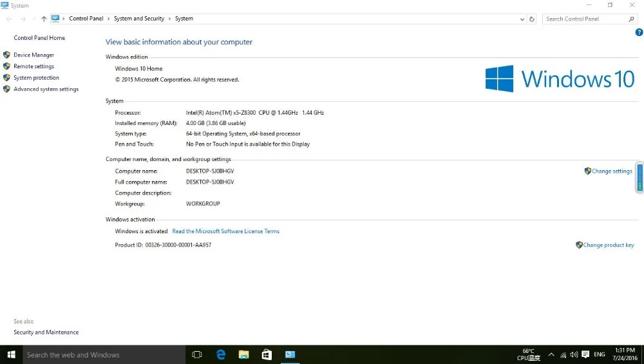
Task: Expand chevron before Control Panel breadcrumb
Action: point(64,19)
